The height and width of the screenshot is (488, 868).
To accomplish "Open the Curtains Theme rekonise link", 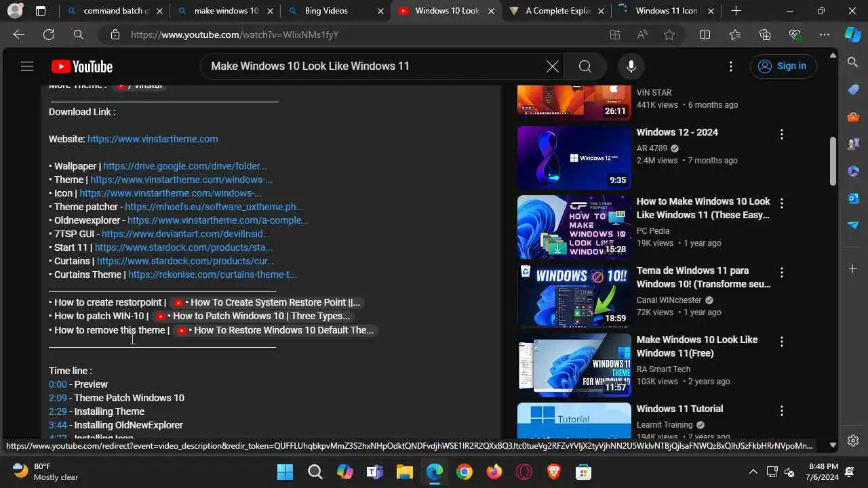I will click(x=212, y=274).
